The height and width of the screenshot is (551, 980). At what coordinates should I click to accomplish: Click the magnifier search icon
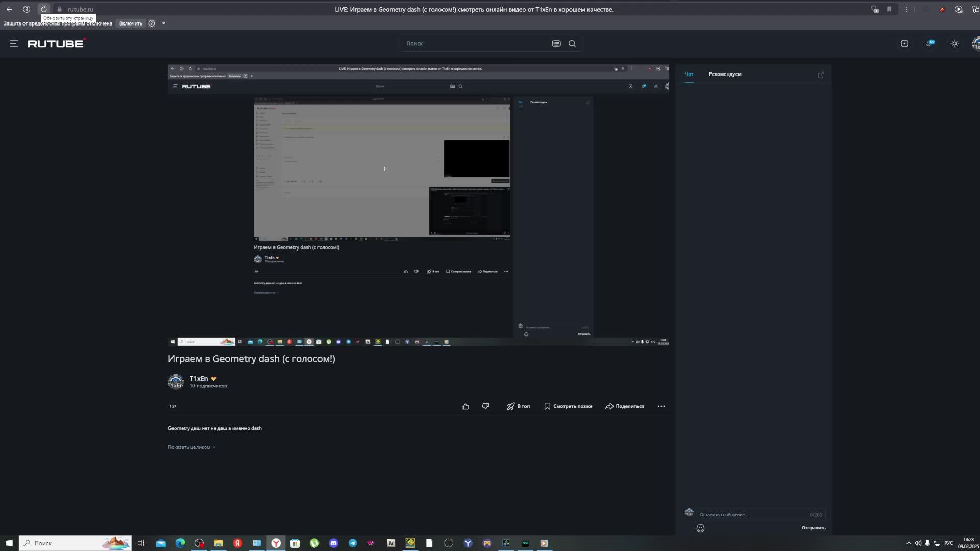pos(572,44)
